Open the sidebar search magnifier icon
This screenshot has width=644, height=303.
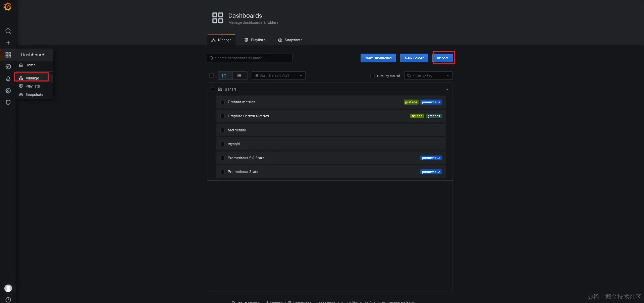coord(8,31)
